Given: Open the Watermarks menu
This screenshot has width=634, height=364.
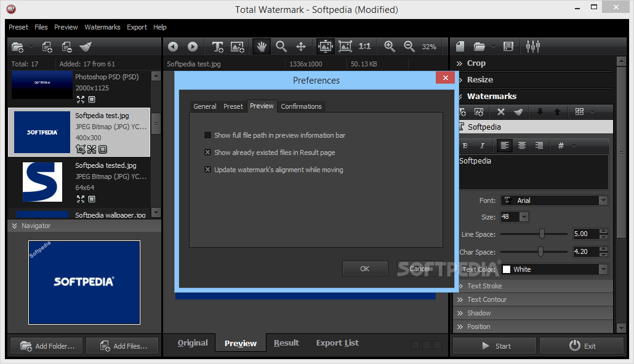Looking at the screenshot, I should 102,27.
